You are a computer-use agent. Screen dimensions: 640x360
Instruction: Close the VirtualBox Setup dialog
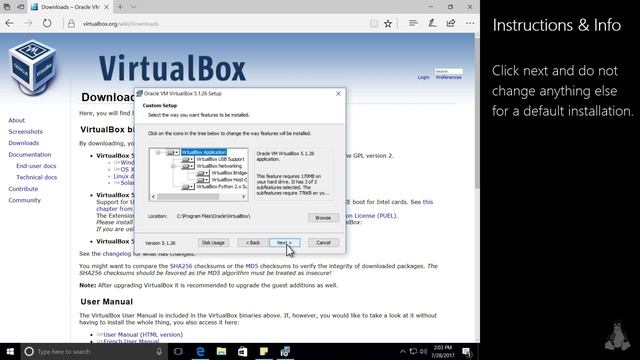[x=338, y=94]
